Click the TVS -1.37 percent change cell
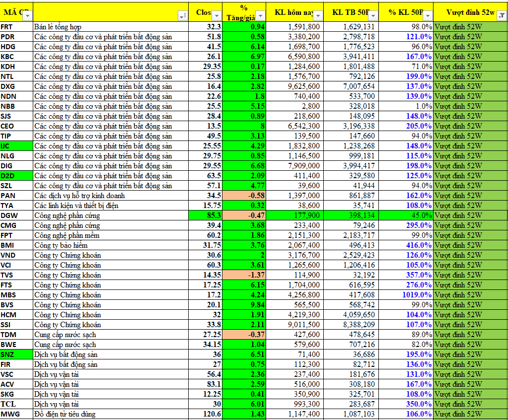Screen dimensions: 508x420 244,275
